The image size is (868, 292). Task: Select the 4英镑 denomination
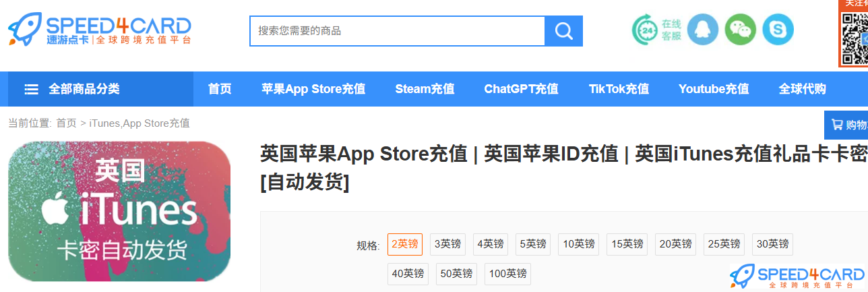tap(491, 244)
